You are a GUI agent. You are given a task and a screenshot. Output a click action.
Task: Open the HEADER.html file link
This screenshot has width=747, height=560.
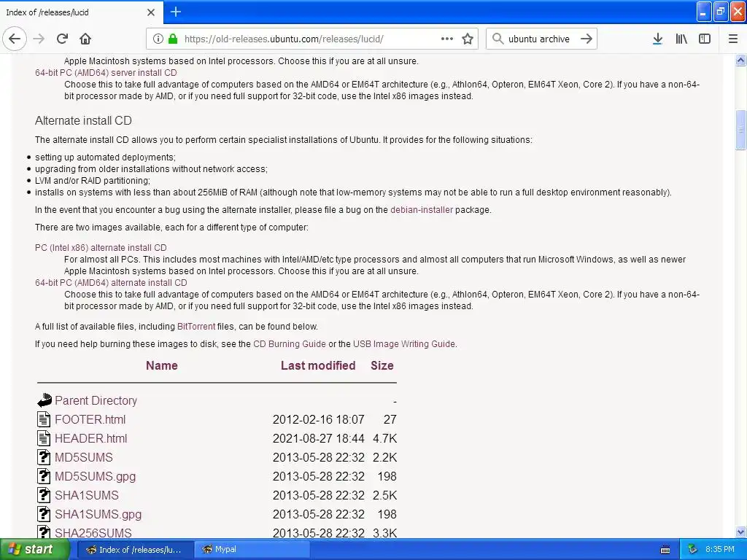click(91, 438)
